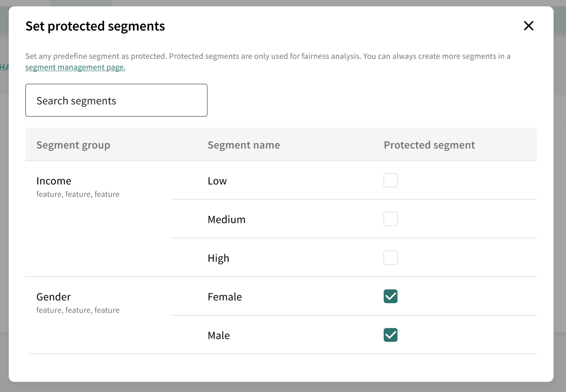Uncheck the Male protected segment checkbox

(390, 335)
